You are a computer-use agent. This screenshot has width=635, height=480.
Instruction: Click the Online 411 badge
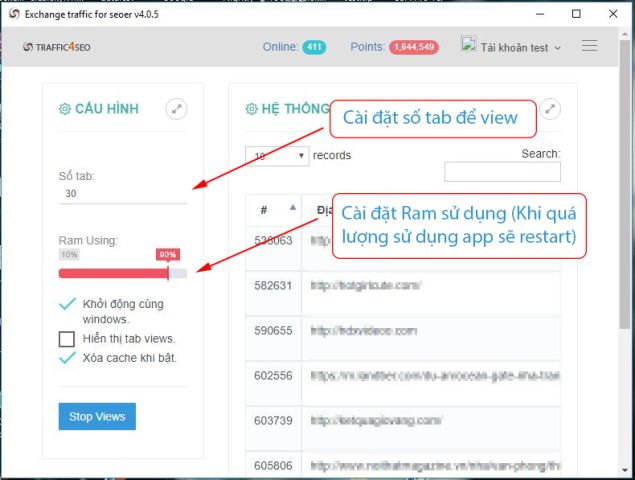pyautogui.click(x=314, y=47)
